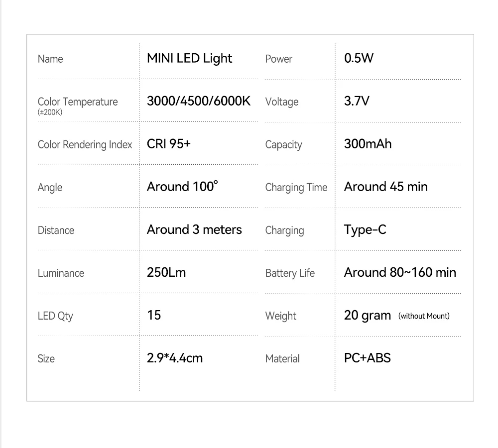Click the 3000/4500/6000K value

(199, 101)
